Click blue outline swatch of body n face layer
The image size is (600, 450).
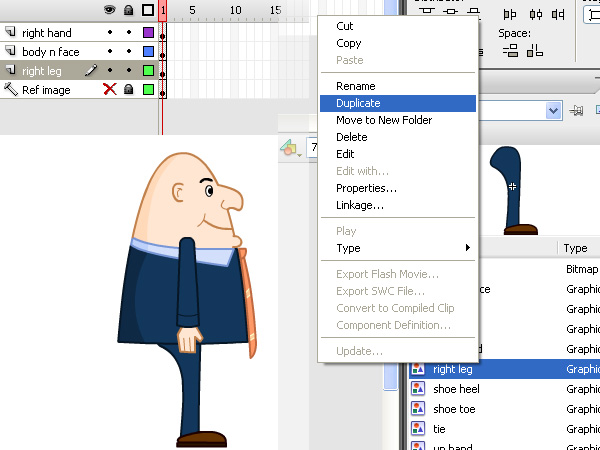[148, 51]
